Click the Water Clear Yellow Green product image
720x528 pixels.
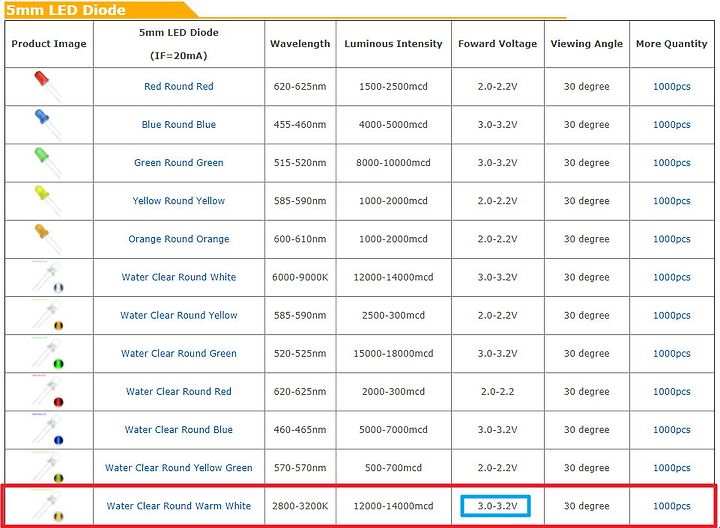click(x=48, y=467)
